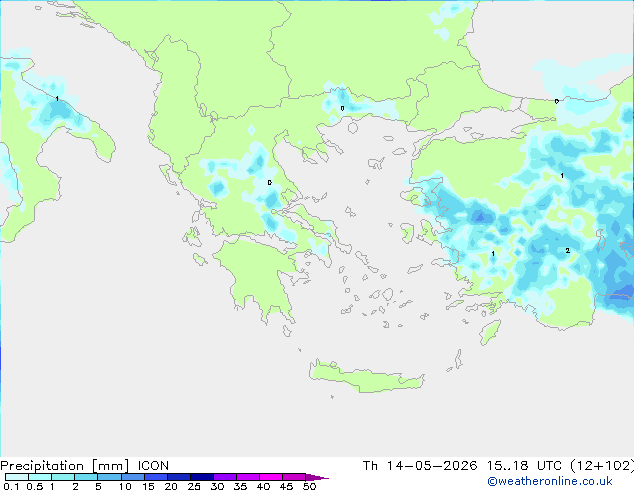Click the legend label '10'
This screenshot has height=490, width=634.
pyautogui.click(x=125, y=486)
